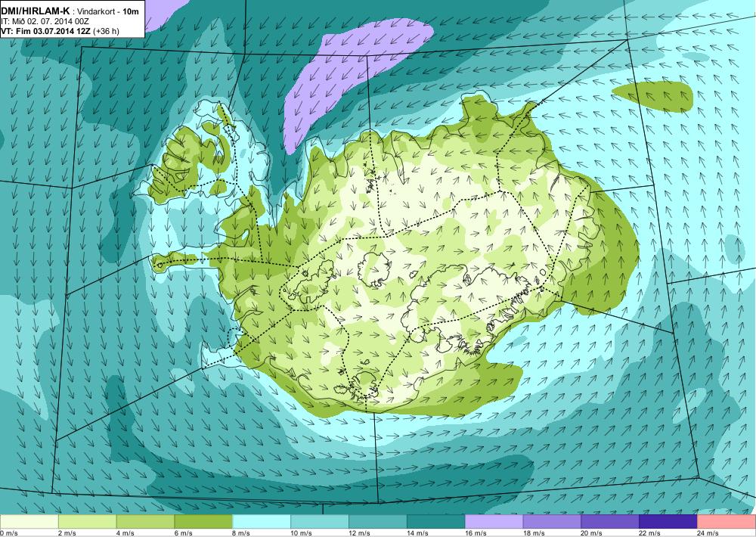Click the 'VT: Fim 03.07.2014 12Z' valid time text

[46, 31]
